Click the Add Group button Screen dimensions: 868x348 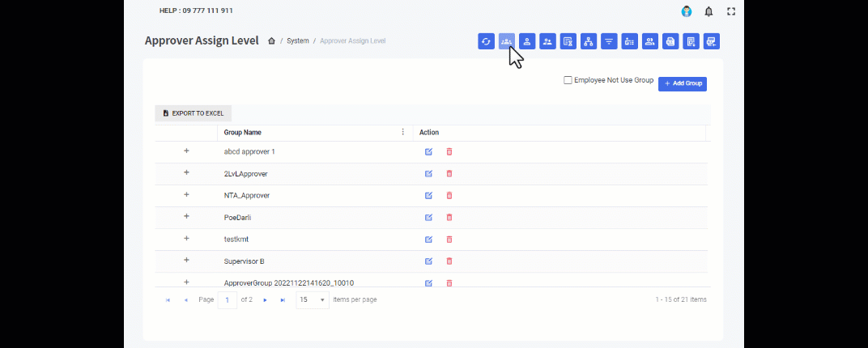pos(682,83)
